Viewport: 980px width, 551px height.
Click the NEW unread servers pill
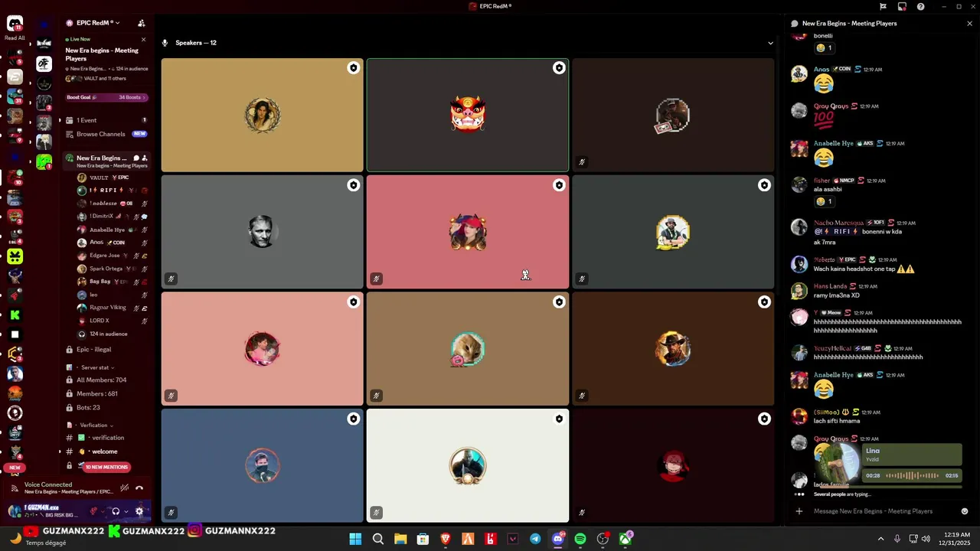(x=15, y=468)
